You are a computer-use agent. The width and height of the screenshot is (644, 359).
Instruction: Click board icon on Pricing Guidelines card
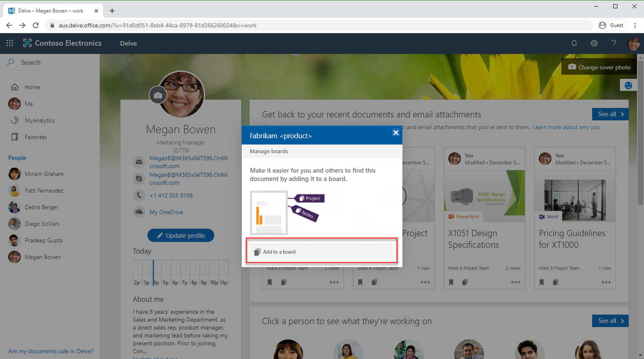point(556,282)
